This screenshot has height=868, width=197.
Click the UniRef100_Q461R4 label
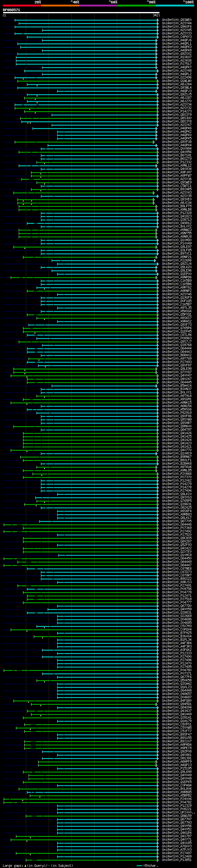point(177,833)
